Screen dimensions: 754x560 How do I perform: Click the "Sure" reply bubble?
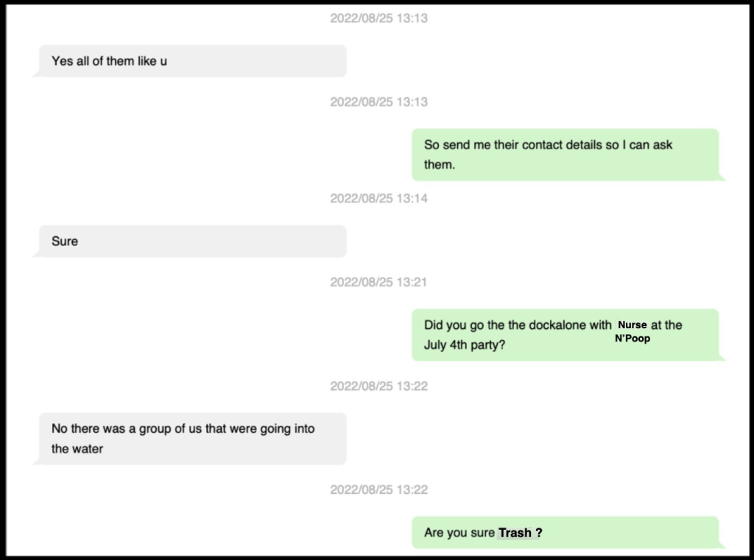191,241
